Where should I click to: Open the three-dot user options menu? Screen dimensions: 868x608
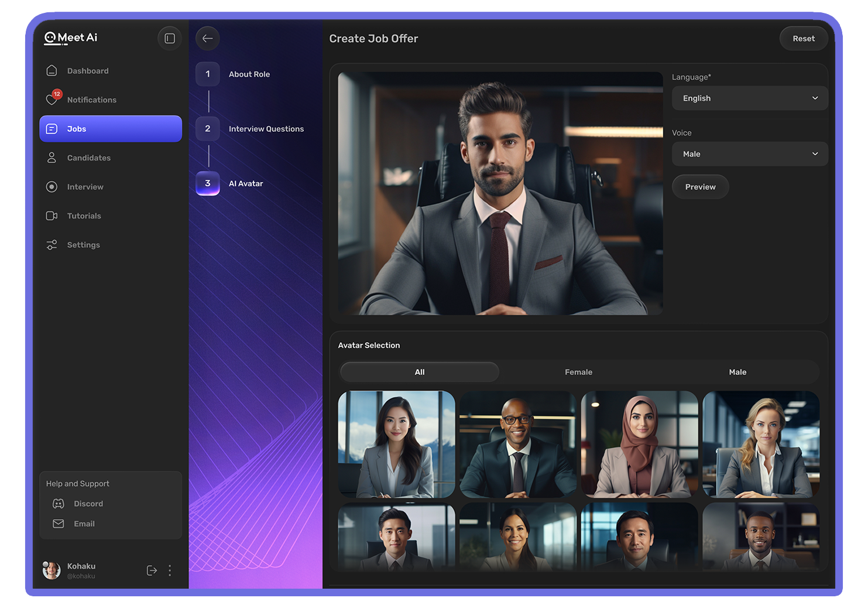(170, 571)
